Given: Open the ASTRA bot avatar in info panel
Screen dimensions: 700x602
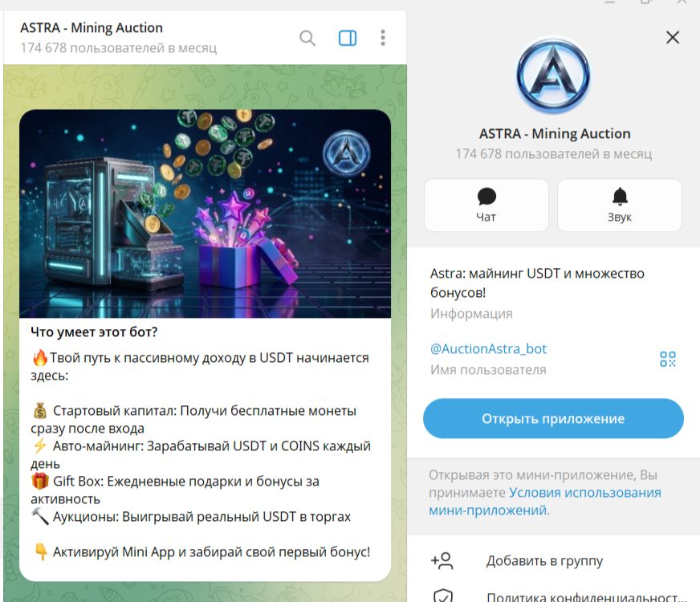Looking at the screenshot, I should (553, 76).
